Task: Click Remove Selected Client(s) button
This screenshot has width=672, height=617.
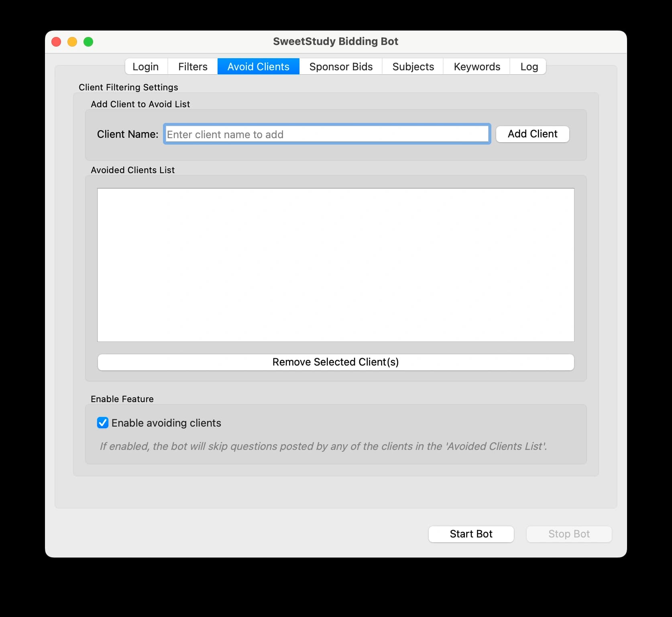Action: (x=336, y=362)
